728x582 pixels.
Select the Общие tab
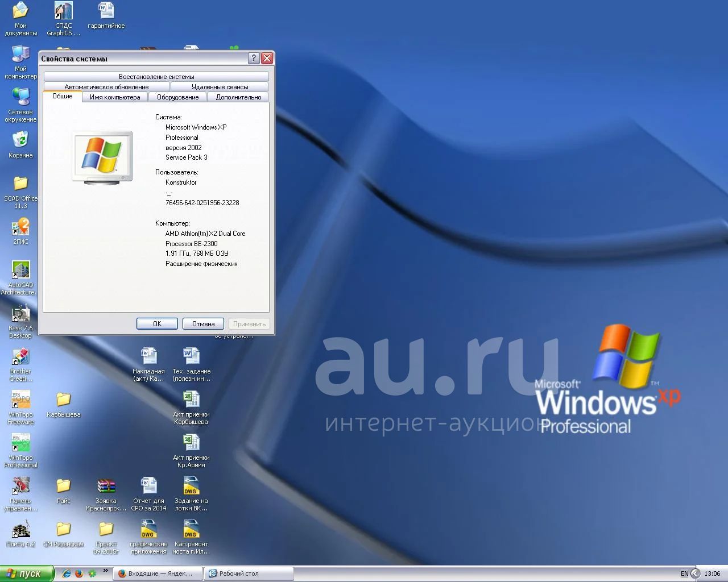(63, 96)
